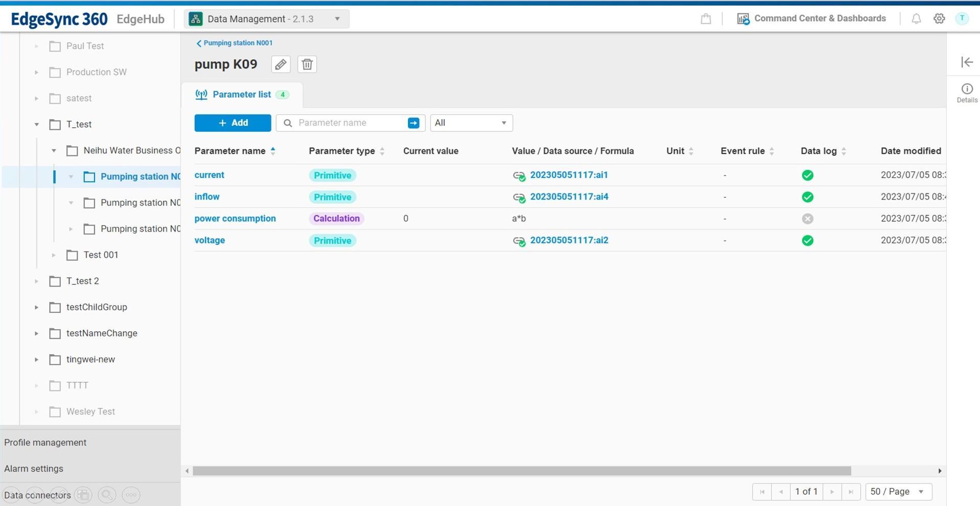
Task: Open the Details info panel icon
Action: point(967,93)
